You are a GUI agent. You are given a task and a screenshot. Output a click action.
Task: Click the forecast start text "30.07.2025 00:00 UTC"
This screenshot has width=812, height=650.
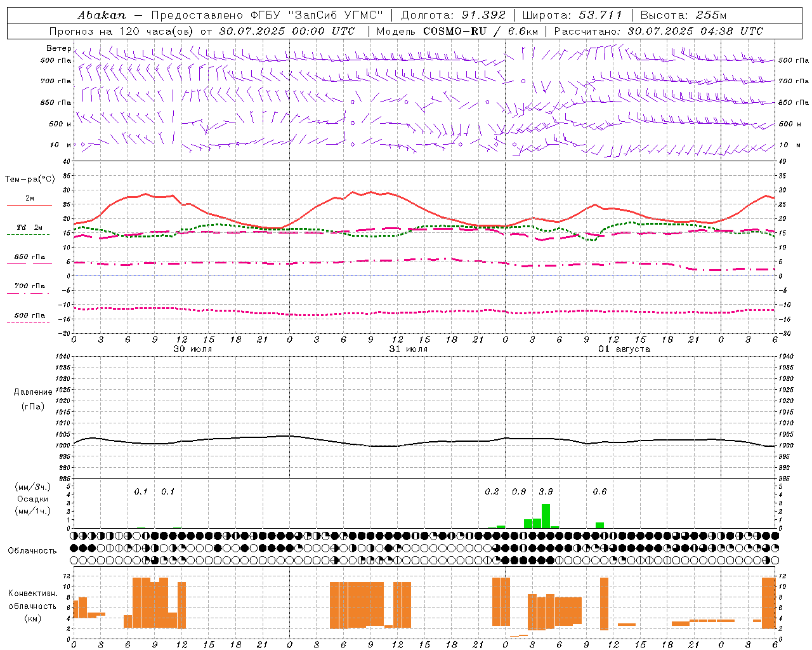[287, 31]
